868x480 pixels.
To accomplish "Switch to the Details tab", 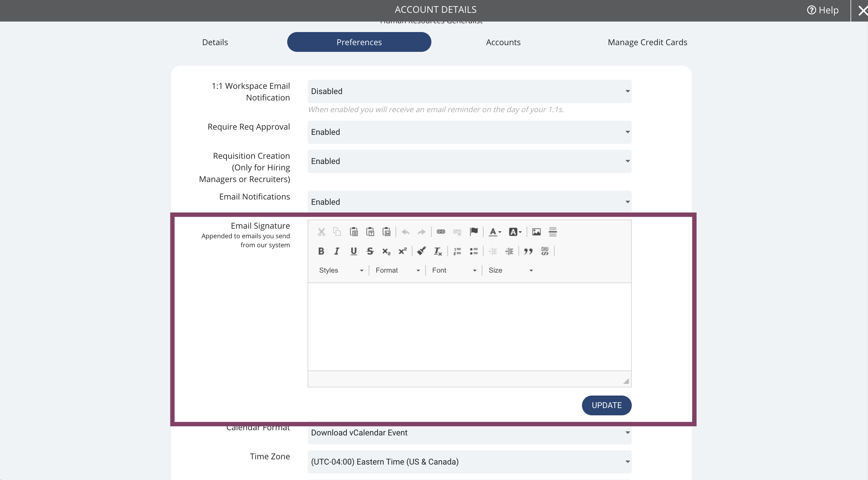I will [215, 42].
